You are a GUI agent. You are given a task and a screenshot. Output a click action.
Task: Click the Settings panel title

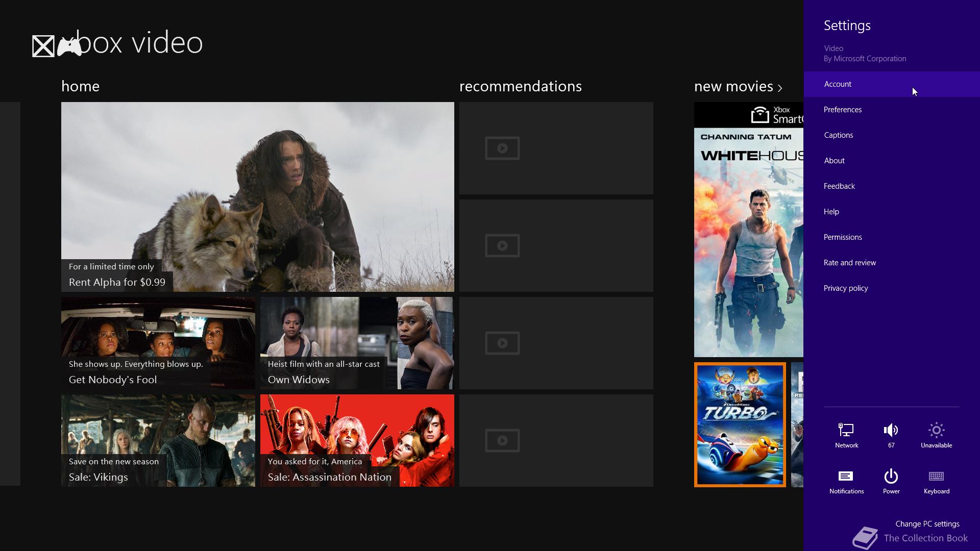point(847,26)
